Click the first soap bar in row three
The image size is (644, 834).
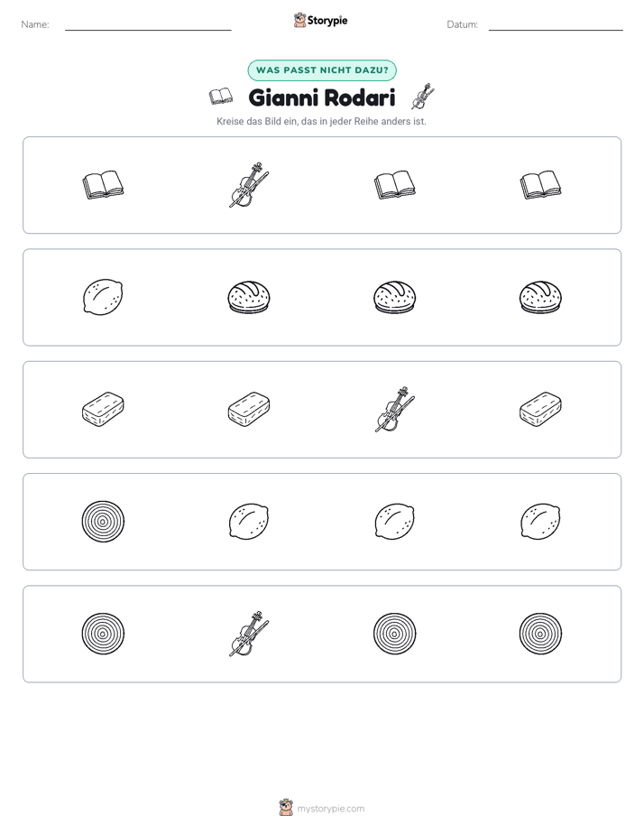click(103, 410)
